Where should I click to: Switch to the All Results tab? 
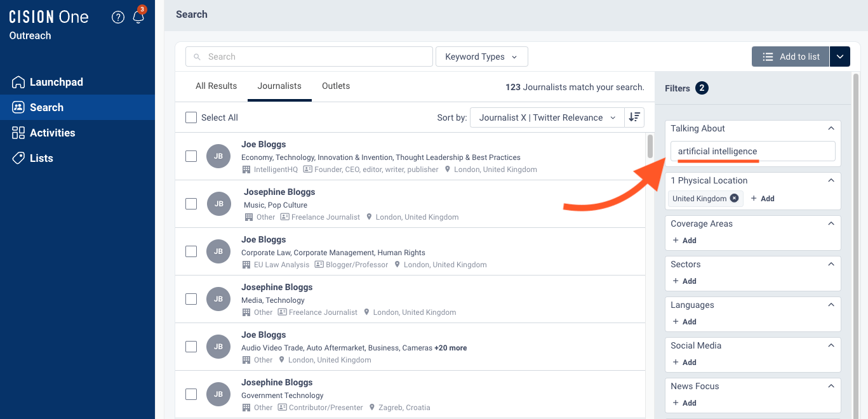[216, 86]
